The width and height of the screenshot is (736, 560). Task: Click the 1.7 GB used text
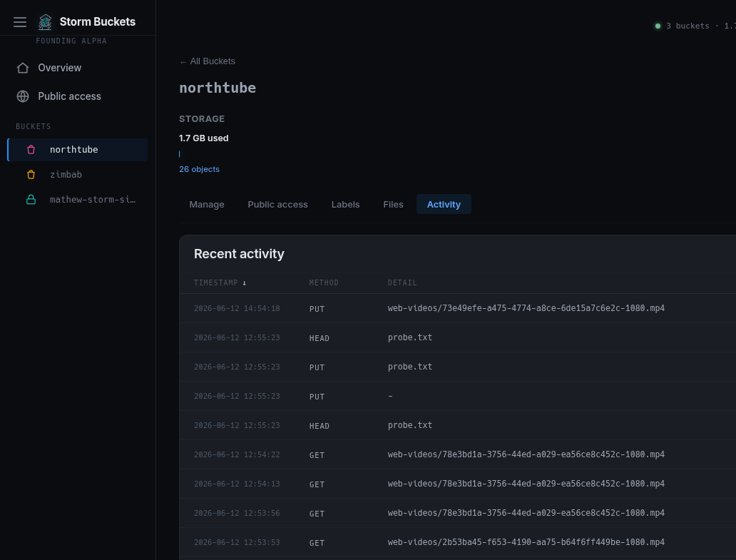point(204,138)
